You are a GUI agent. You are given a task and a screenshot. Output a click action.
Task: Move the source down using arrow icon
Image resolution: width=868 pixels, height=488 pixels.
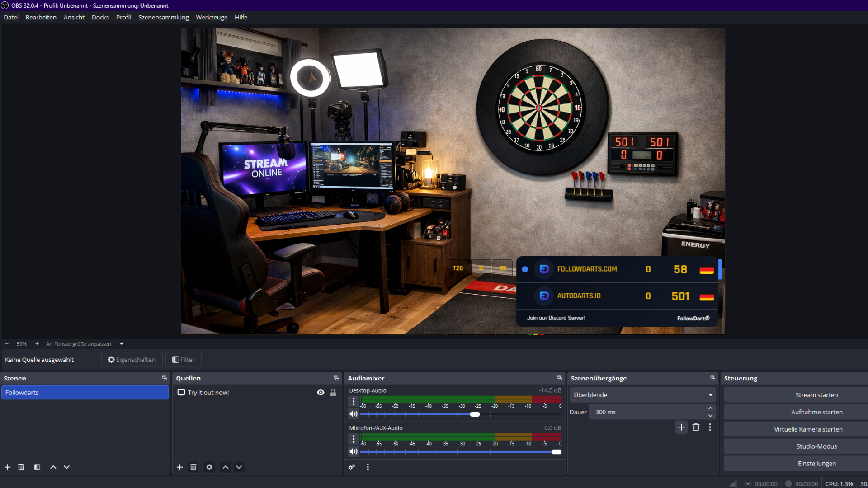239,467
